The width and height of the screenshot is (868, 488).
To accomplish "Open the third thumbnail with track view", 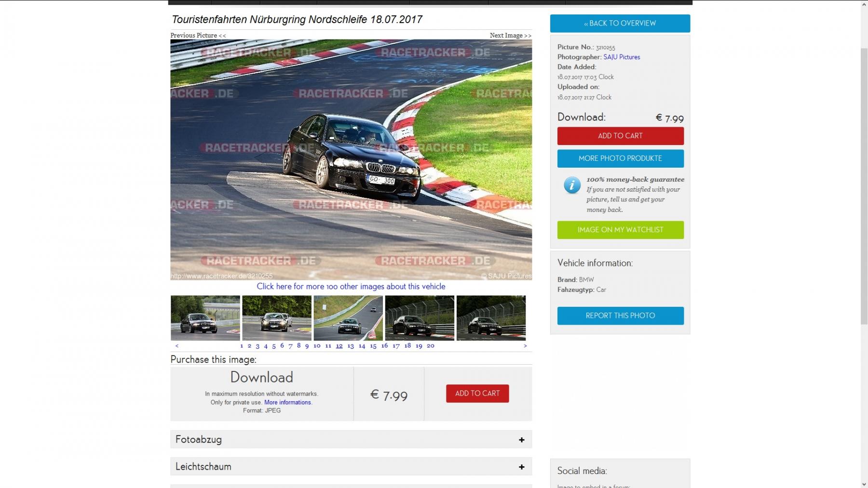I will [348, 318].
